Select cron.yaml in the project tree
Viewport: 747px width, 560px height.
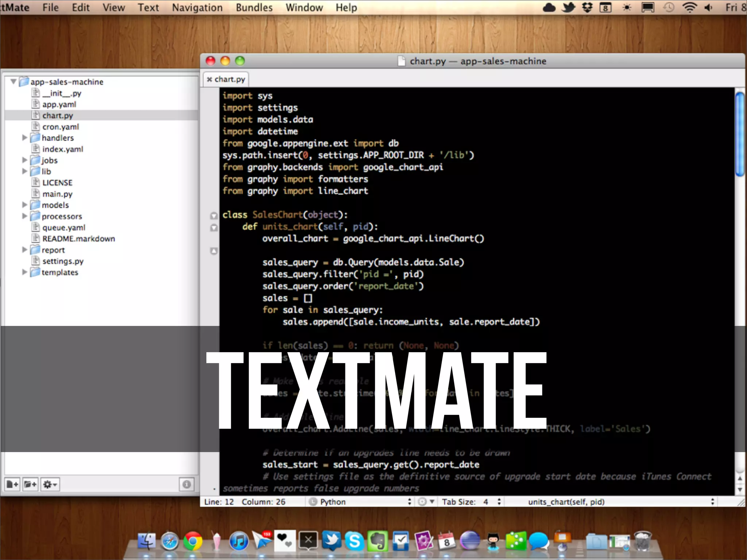pyautogui.click(x=61, y=127)
